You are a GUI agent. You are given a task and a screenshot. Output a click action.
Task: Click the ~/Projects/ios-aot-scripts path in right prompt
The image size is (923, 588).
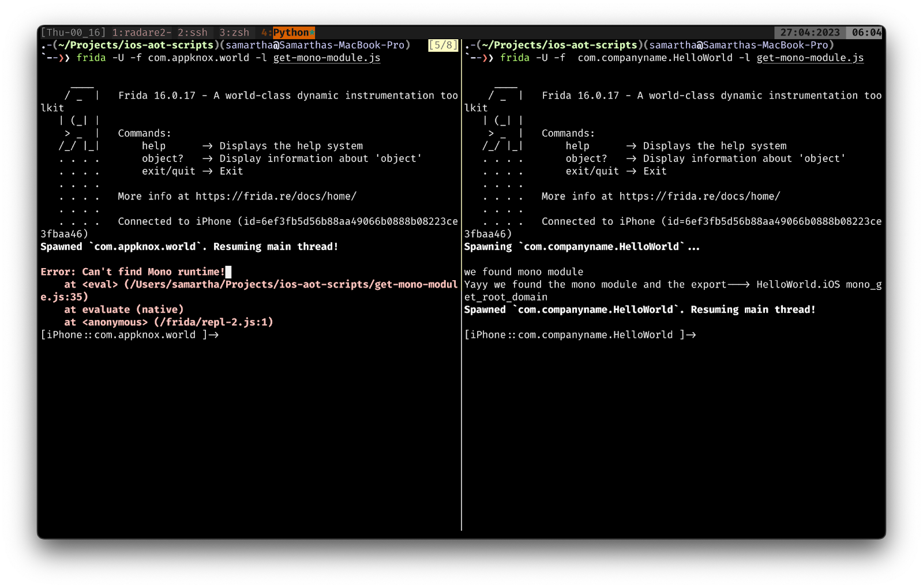pos(560,45)
